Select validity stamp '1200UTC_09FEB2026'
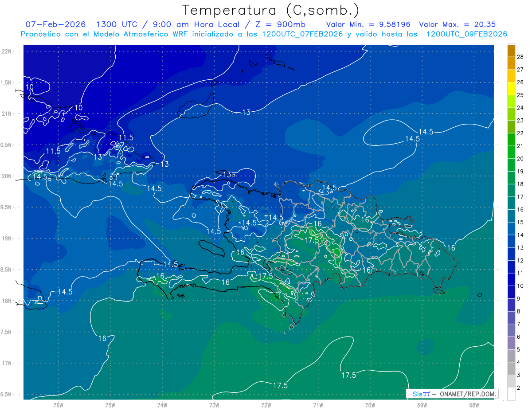The image size is (532, 411). coord(466,34)
